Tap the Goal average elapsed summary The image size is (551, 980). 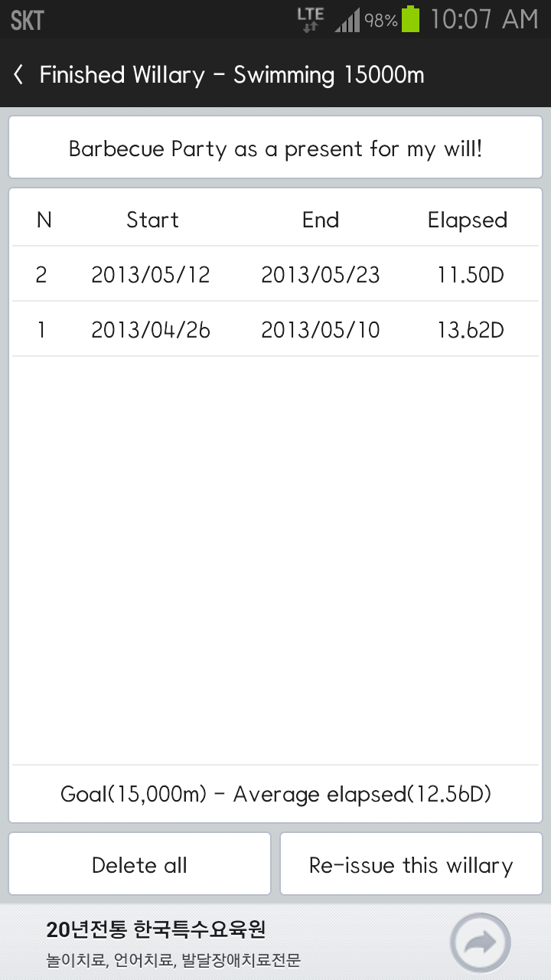275,794
